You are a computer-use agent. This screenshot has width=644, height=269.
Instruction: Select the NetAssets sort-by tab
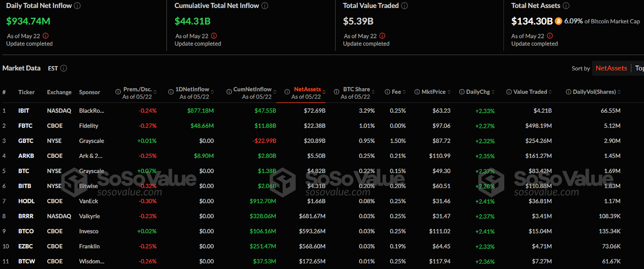pyautogui.click(x=611, y=68)
